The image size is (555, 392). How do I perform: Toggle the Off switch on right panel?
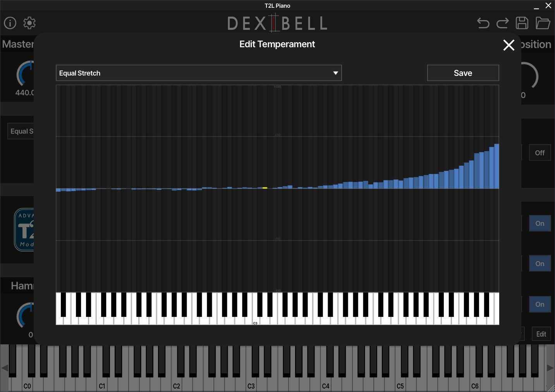[540, 153]
